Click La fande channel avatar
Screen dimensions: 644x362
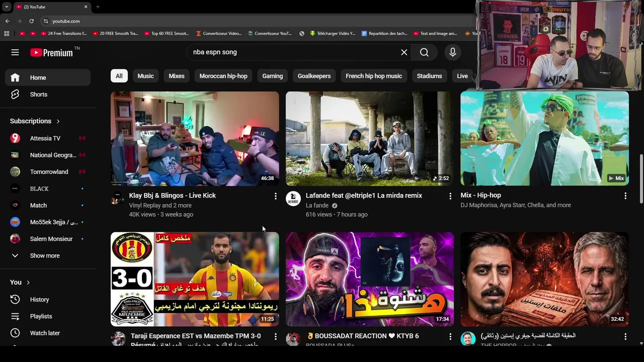coord(293,199)
